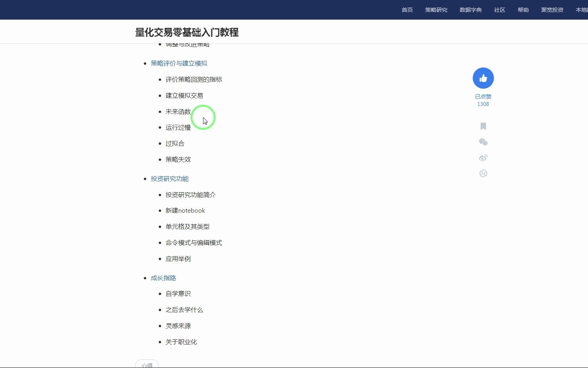Open the 策略研究 navigation menu
Image resolution: width=588 pixels, height=368 pixels.
pos(436,10)
